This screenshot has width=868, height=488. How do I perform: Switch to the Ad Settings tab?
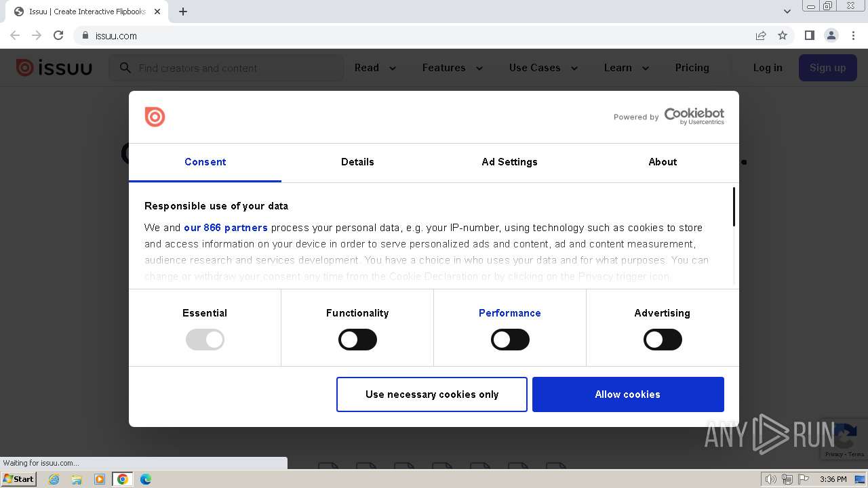point(510,162)
